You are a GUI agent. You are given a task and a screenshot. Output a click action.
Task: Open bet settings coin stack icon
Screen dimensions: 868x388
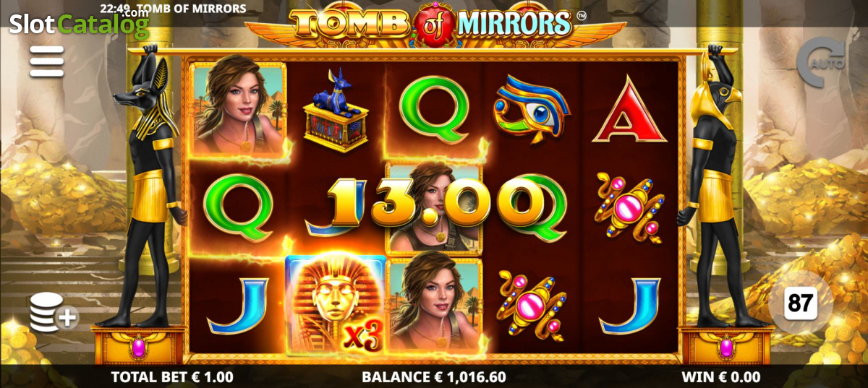point(54,313)
